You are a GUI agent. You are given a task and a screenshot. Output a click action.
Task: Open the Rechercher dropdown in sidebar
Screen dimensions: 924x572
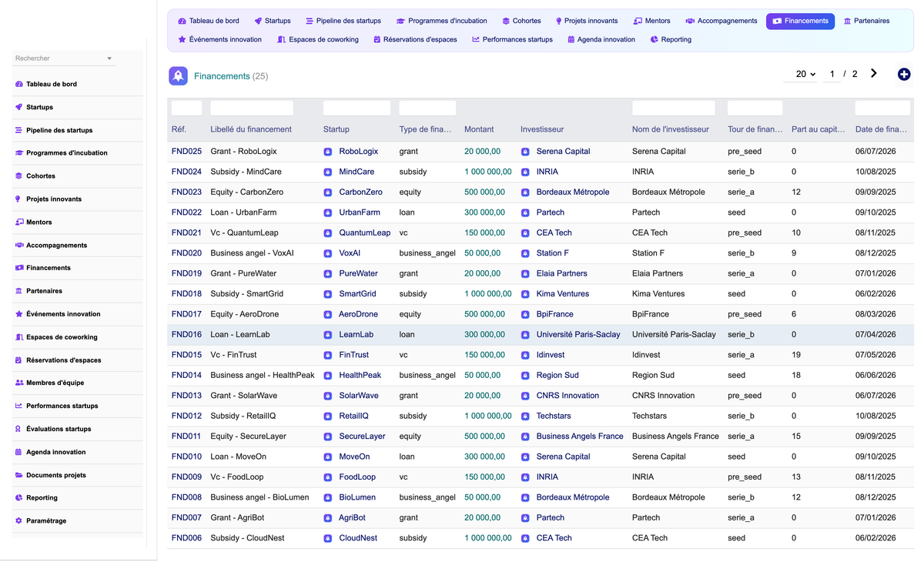point(64,59)
